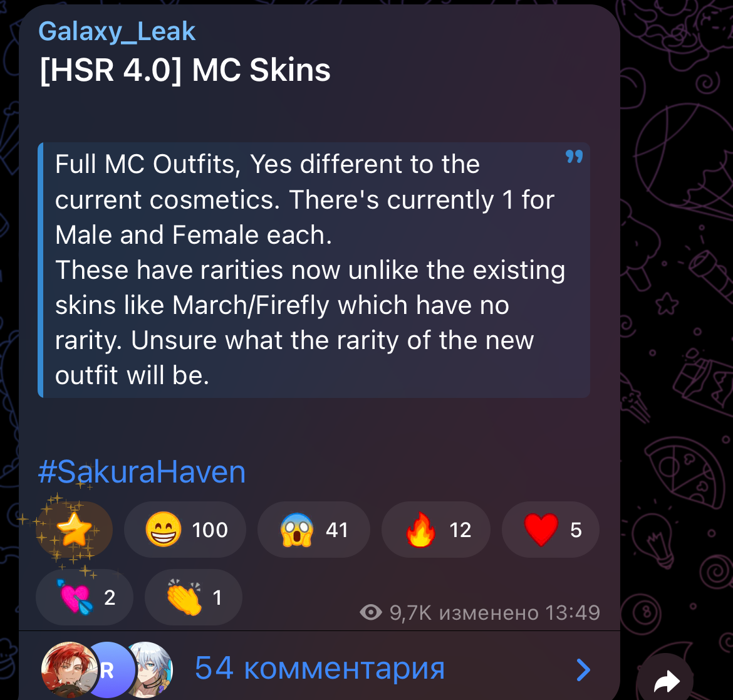
Task: Open the comments chevron arrow
Action: 583,669
